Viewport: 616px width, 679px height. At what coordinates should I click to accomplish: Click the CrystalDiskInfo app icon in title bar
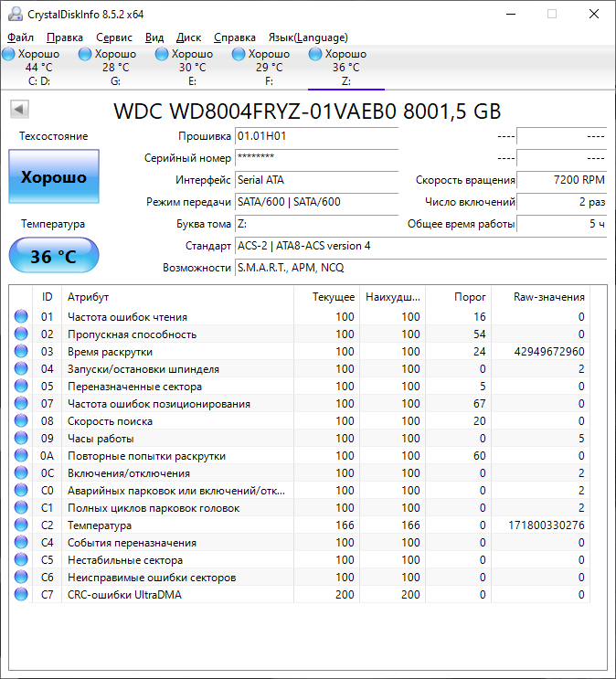point(16,14)
